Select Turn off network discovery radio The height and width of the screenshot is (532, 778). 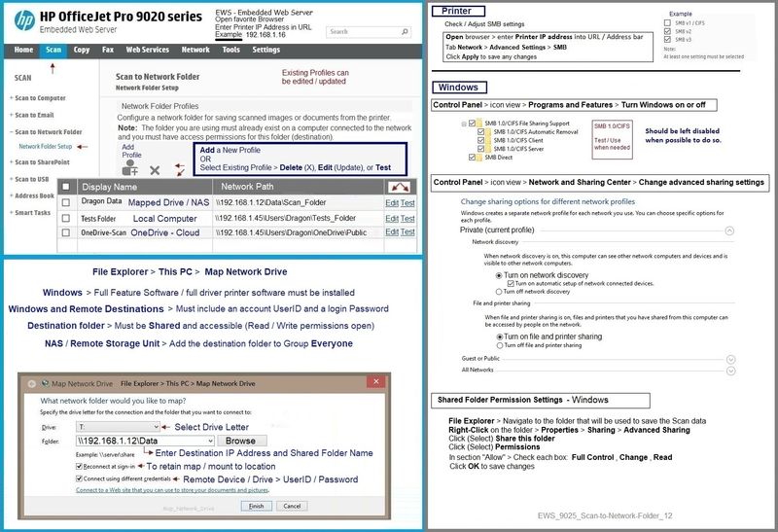pos(499,292)
